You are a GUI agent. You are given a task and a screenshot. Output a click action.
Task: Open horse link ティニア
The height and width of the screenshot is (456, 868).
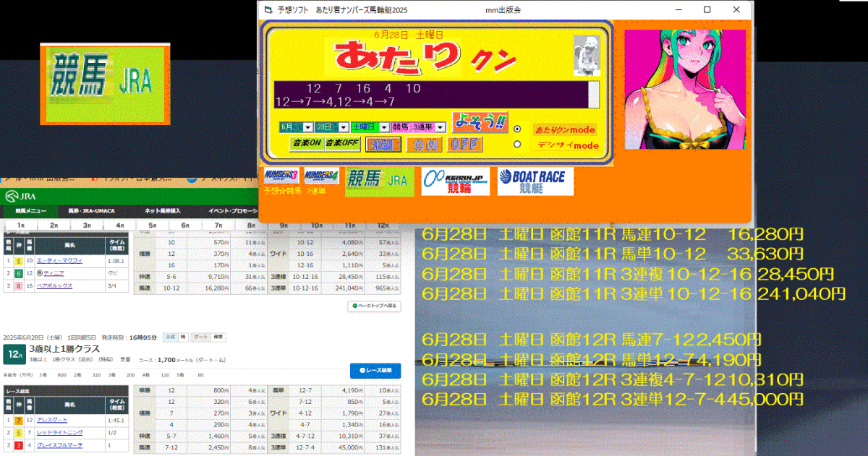click(54, 273)
